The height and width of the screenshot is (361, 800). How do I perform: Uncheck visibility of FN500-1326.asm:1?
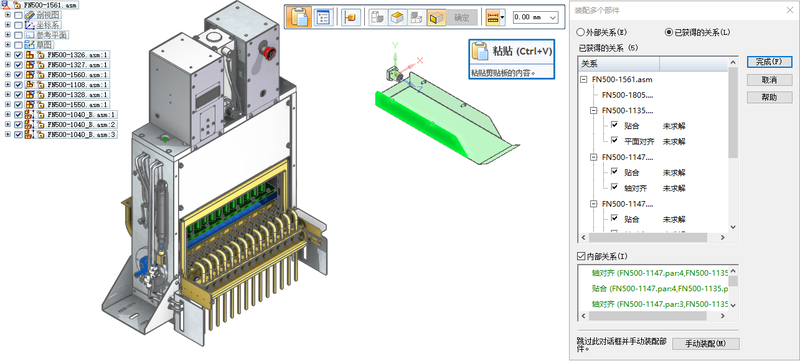(18, 55)
